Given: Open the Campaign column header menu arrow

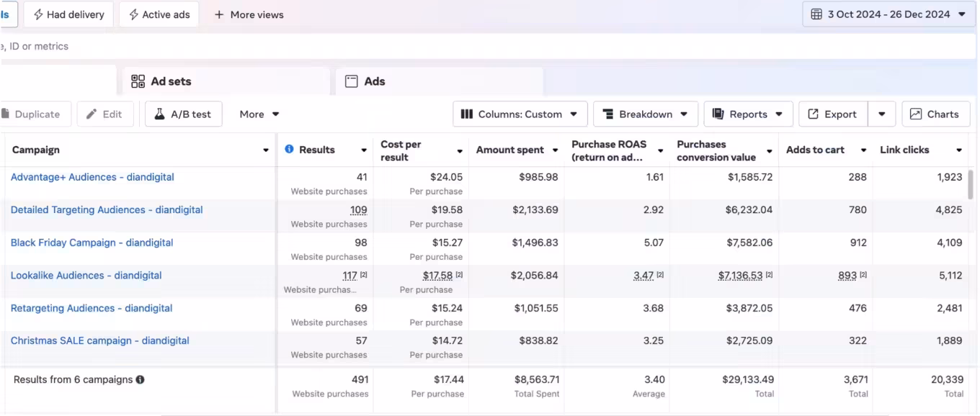Looking at the screenshot, I should pyautogui.click(x=266, y=150).
